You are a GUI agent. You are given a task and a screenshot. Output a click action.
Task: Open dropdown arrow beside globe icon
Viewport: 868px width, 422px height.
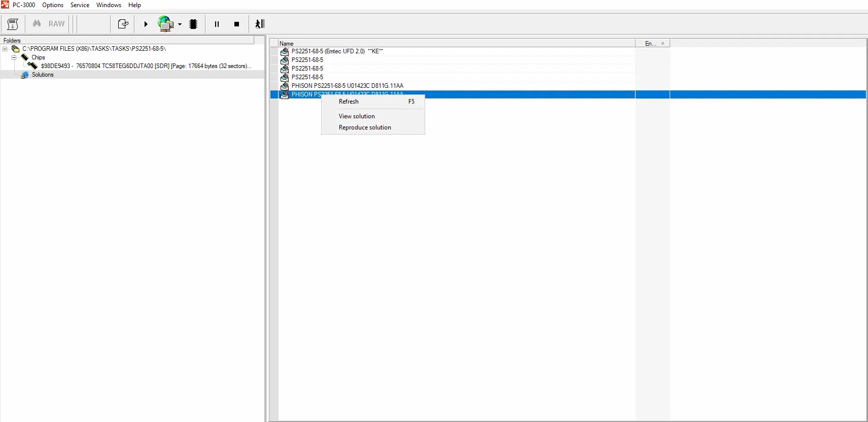tap(180, 24)
